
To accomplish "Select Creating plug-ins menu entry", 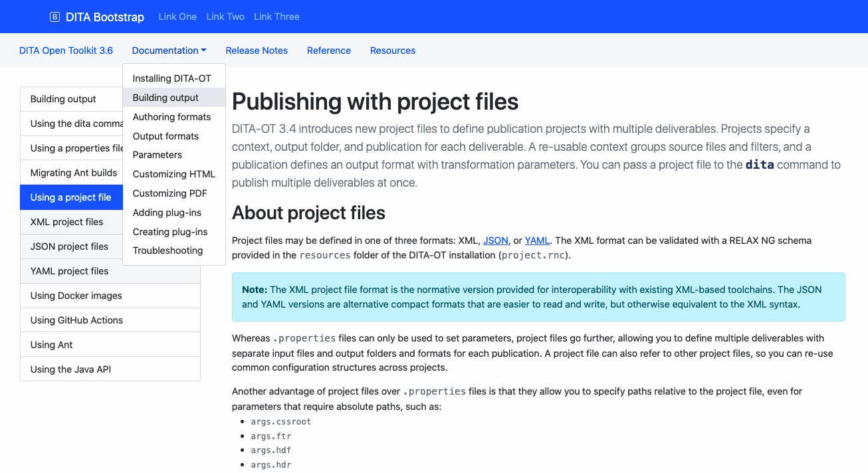I will click(x=170, y=232).
